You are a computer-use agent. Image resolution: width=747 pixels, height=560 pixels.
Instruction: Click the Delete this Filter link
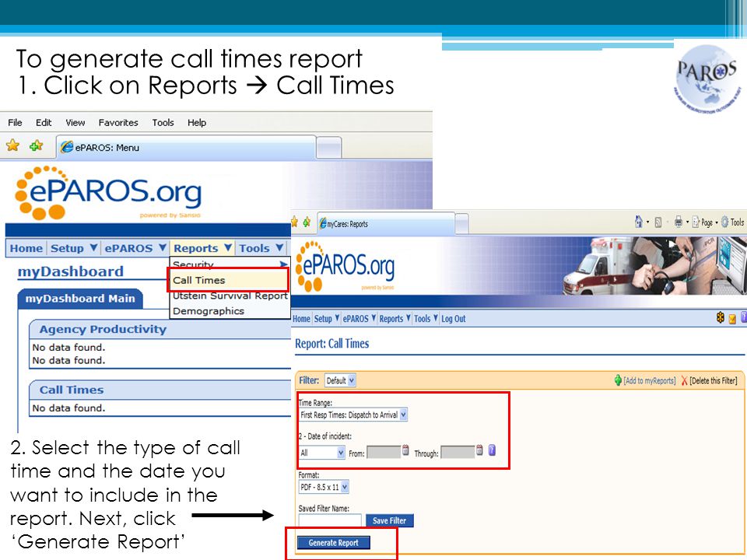tap(714, 380)
